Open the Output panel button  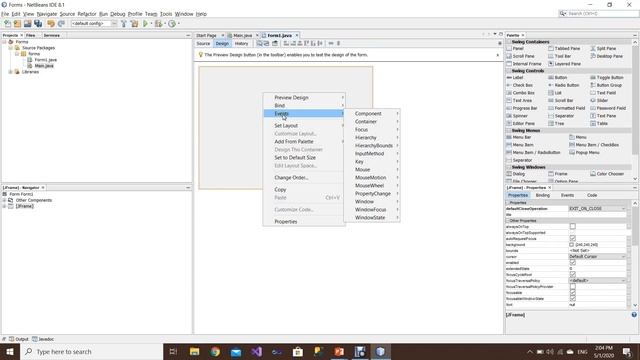(19, 339)
